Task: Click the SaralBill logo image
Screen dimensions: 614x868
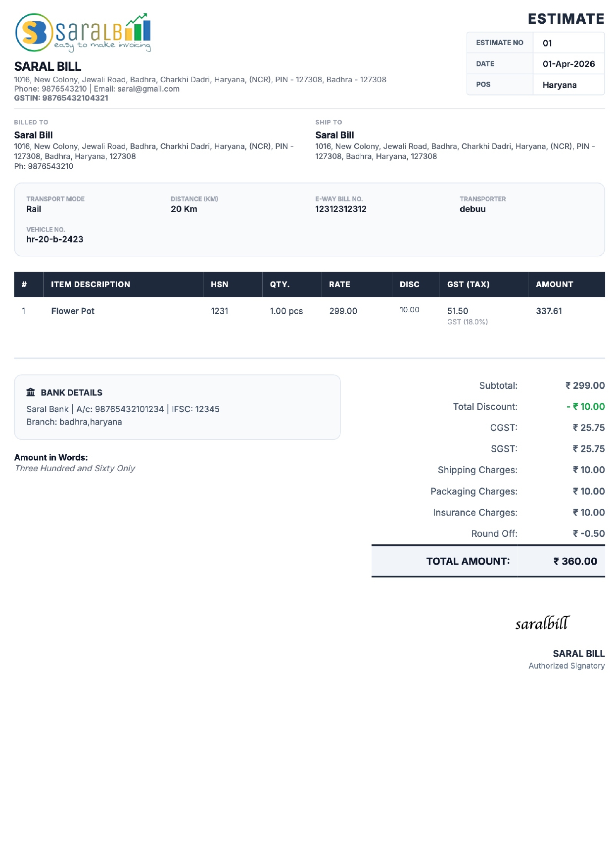Action: point(83,33)
